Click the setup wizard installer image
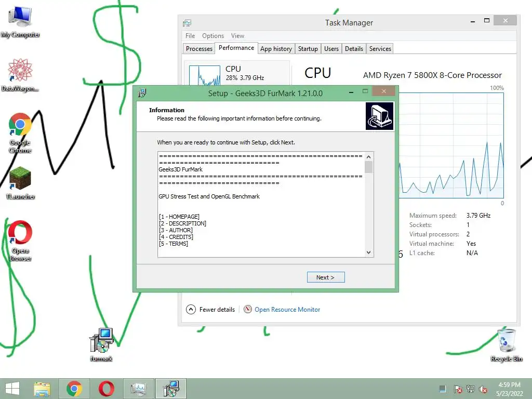This screenshot has width=532, height=399. pos(379,116)
